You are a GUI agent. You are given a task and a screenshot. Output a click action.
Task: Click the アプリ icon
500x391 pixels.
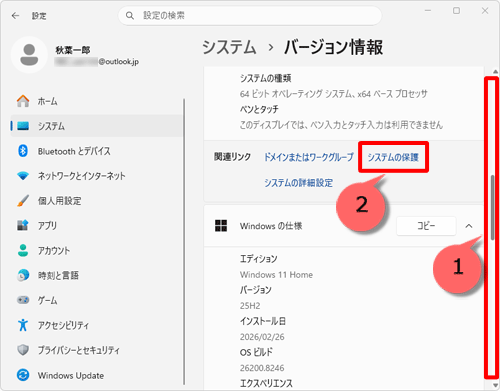23,225
